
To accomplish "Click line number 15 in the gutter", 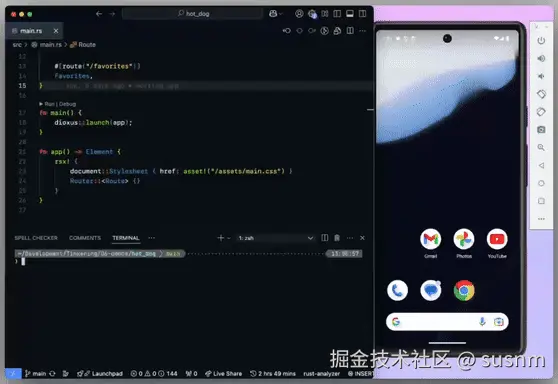I will [x=22, y=85].
